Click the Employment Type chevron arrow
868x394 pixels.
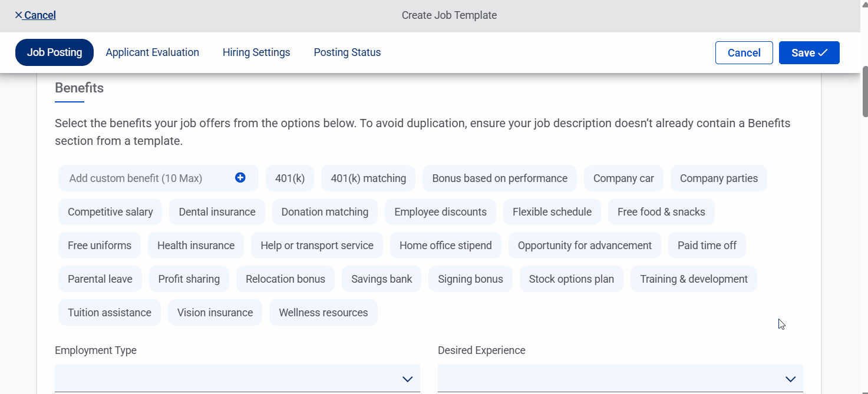point(407,379)
